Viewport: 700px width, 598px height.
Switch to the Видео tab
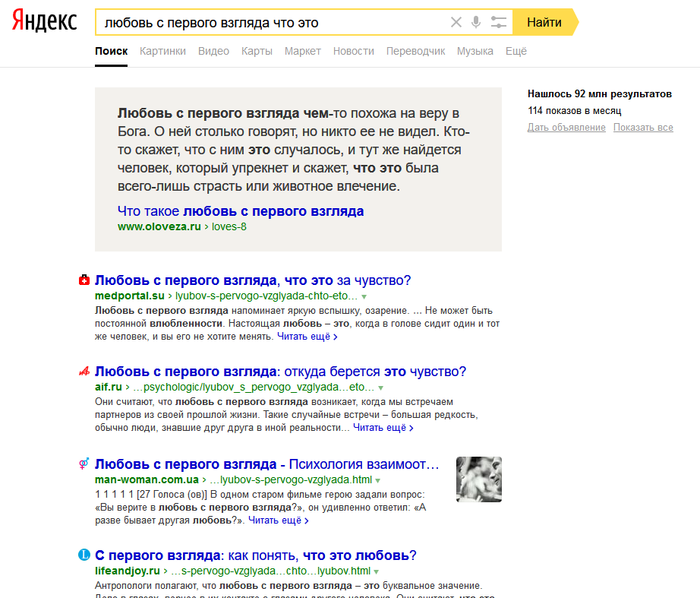tap(213, 51)
